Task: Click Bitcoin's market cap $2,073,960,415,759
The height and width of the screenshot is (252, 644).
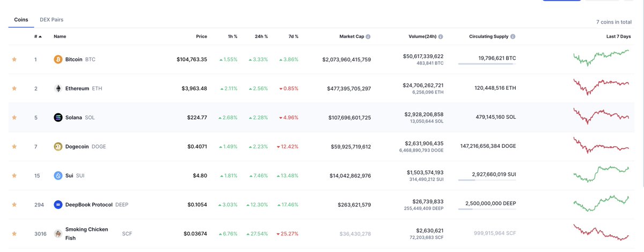Action: 346,59
